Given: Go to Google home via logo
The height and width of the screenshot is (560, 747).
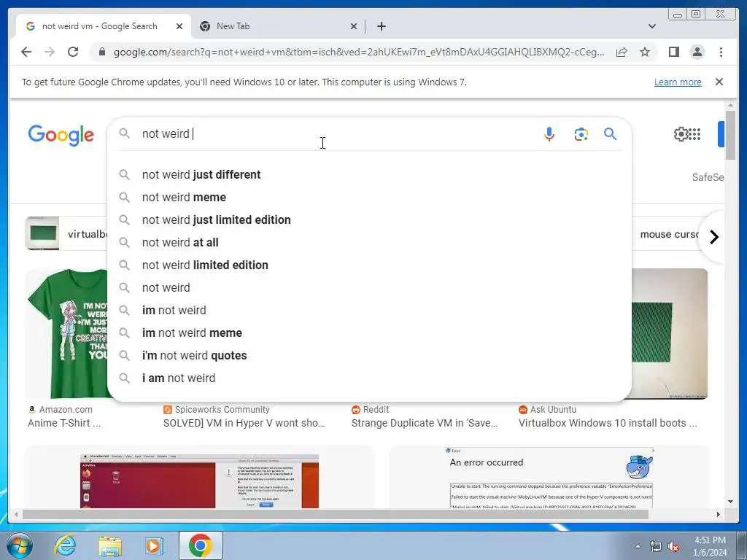Looking at the screenshot, I should 61,135.
